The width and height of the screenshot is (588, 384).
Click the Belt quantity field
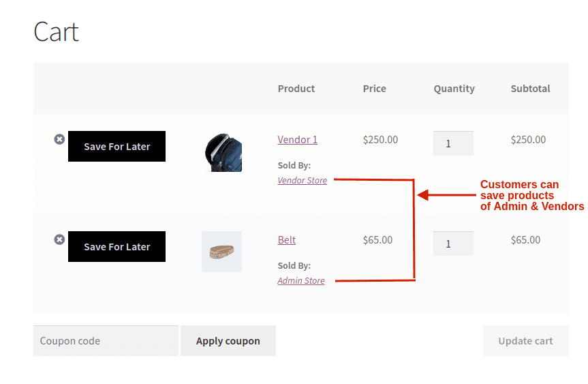[453, 243]
